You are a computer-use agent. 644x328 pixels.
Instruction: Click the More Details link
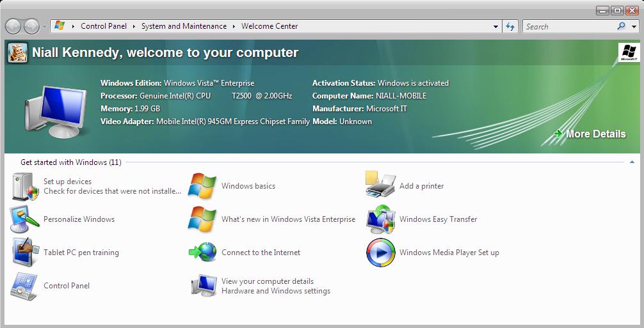pos(595,134)
